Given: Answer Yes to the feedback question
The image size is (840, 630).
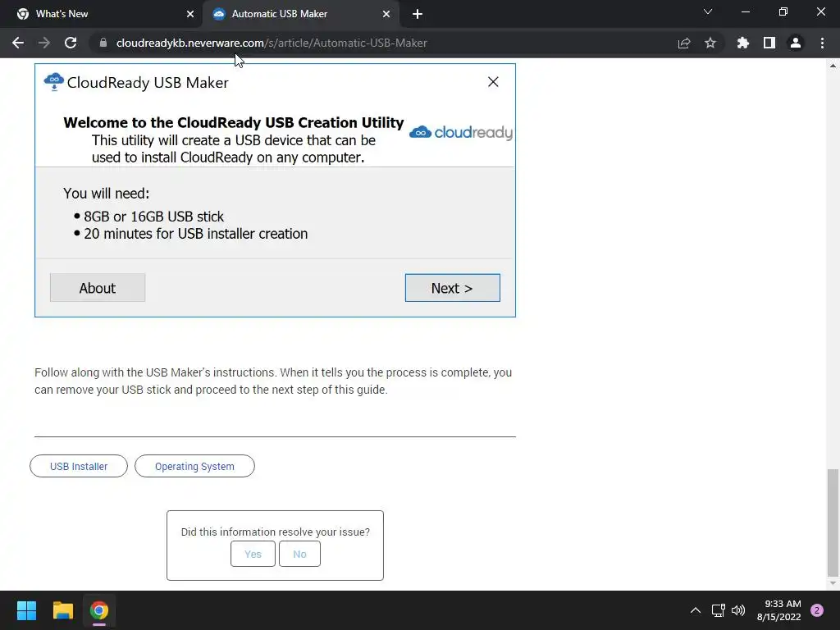Looking at the screenshot, I should tap(253, 554).
